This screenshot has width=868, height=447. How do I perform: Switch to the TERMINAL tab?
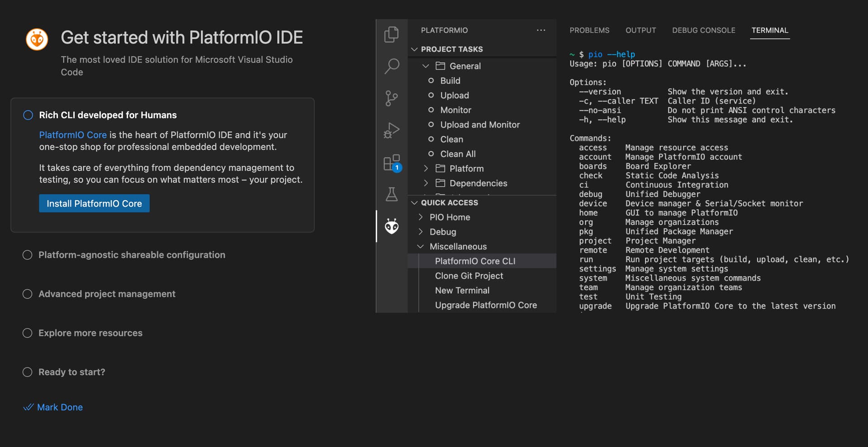pyautogui.click(x=769, y=30)
